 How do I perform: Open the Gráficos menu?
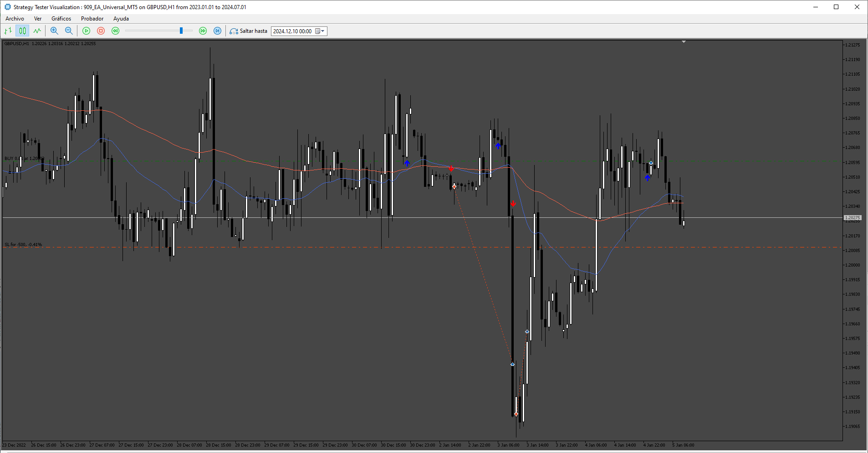(x=61, y=19)
